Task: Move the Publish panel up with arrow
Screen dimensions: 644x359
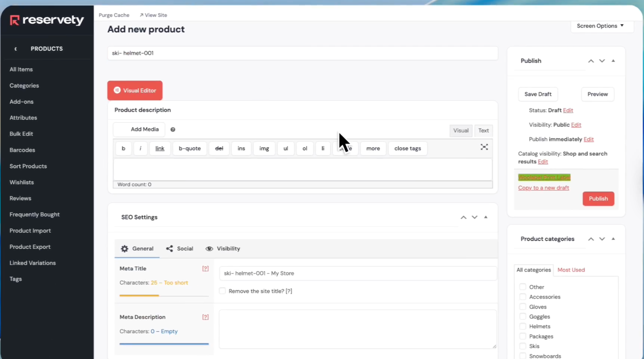Action: [x=591, y=61]
